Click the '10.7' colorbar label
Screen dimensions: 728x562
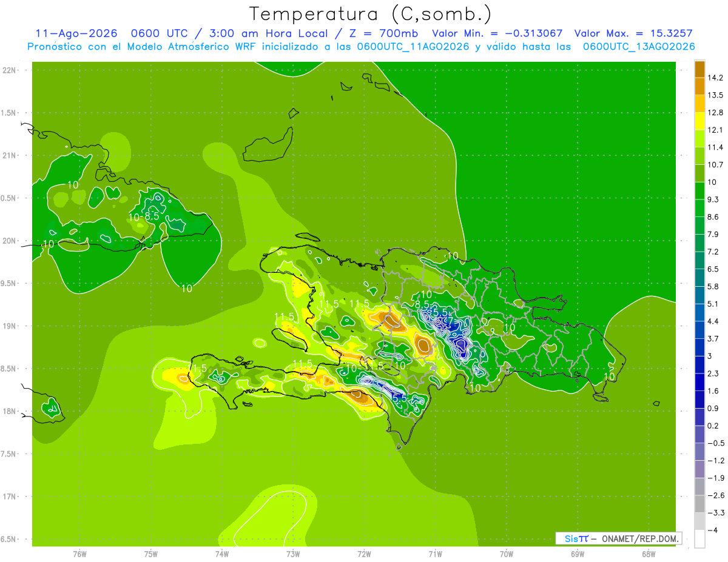click(x=716, y=165)
